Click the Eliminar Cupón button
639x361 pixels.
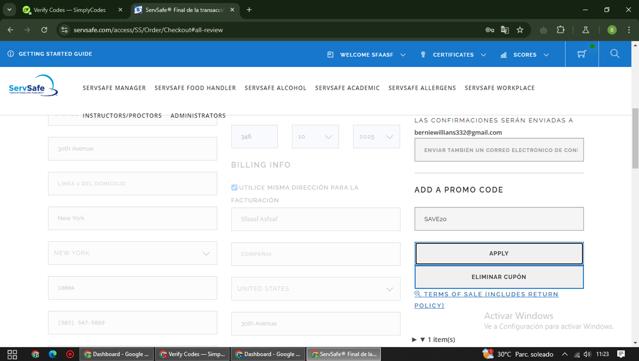pos(499,277)
